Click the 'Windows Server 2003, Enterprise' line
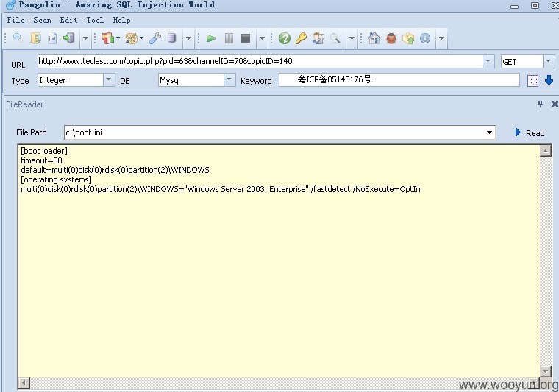 pyautogui.click(x=221, y=189)
